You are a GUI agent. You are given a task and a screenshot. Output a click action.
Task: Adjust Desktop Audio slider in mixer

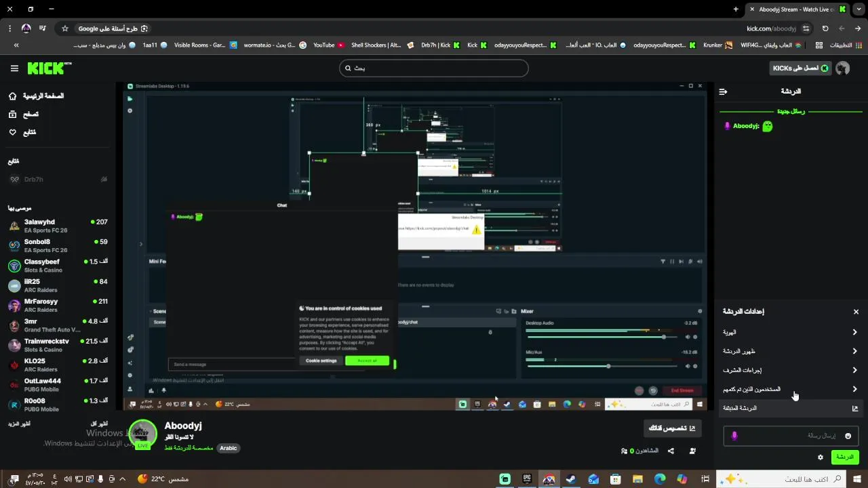click(x=663, y=337)
